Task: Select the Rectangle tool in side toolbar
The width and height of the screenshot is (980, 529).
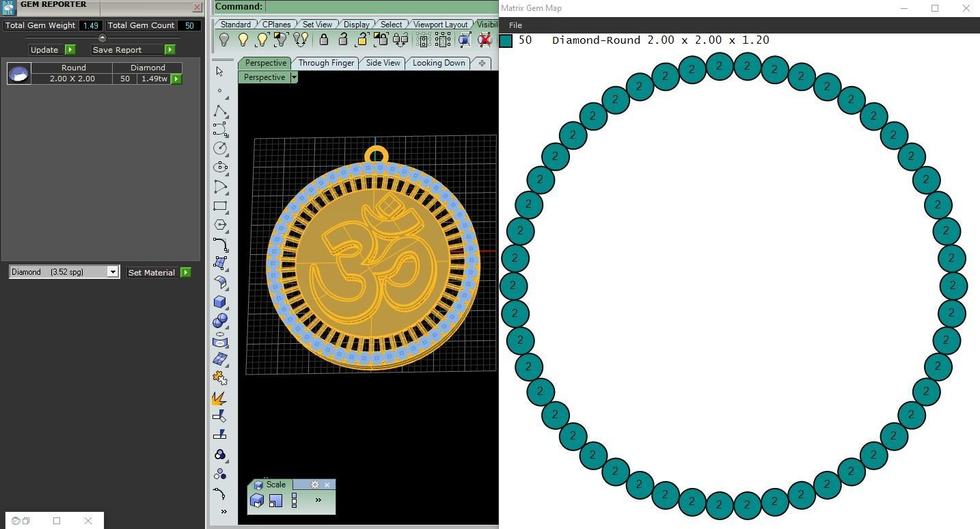Action: pyautogui.click(x=219, y=206)
